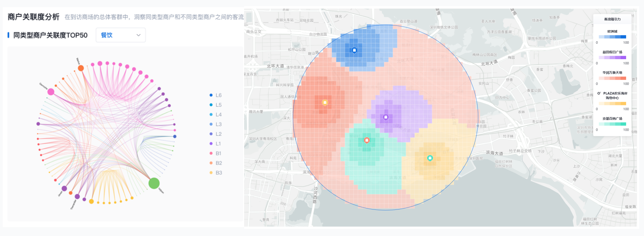Screen dimensions: 644x236
Task: Click the pink Gavroche node
Action: pos(51,92)
